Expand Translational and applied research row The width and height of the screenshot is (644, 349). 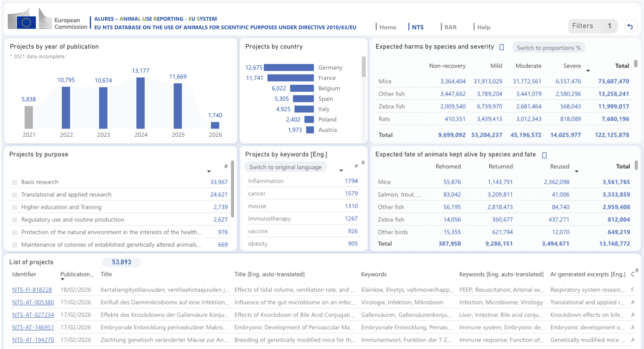[x=15, y=195]
